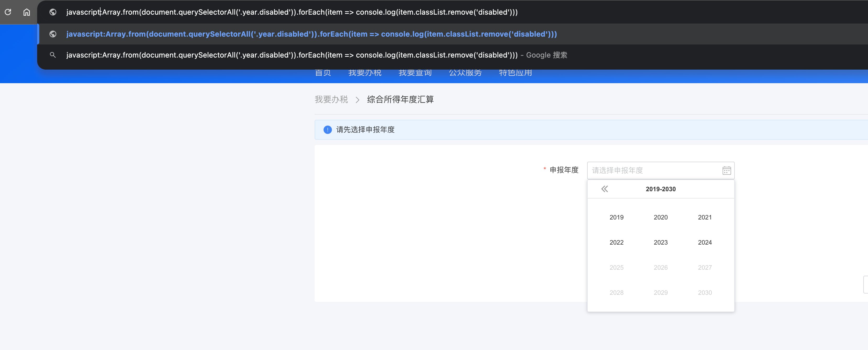Click the globe icon on the highlighted suggestion row
The height and width of the screenshot is (350, 868).
tap(53, 34)
